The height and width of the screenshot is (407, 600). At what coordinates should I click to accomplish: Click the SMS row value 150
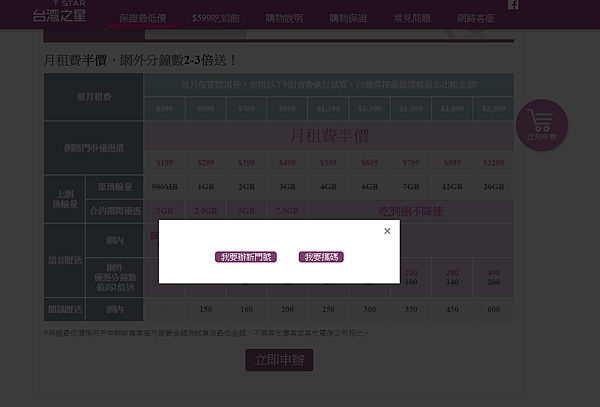[205, 309]
